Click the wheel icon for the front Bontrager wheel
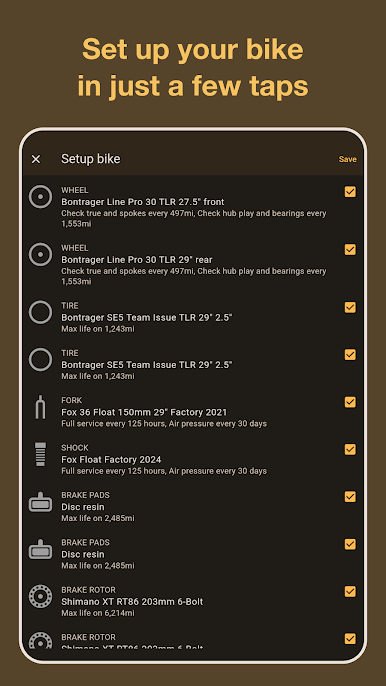This screenshot has width=386, height=686. click(x=40, y=197)
